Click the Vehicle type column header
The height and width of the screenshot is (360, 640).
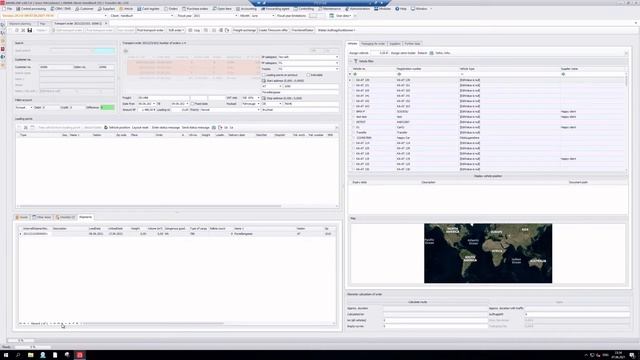(509, 69)
